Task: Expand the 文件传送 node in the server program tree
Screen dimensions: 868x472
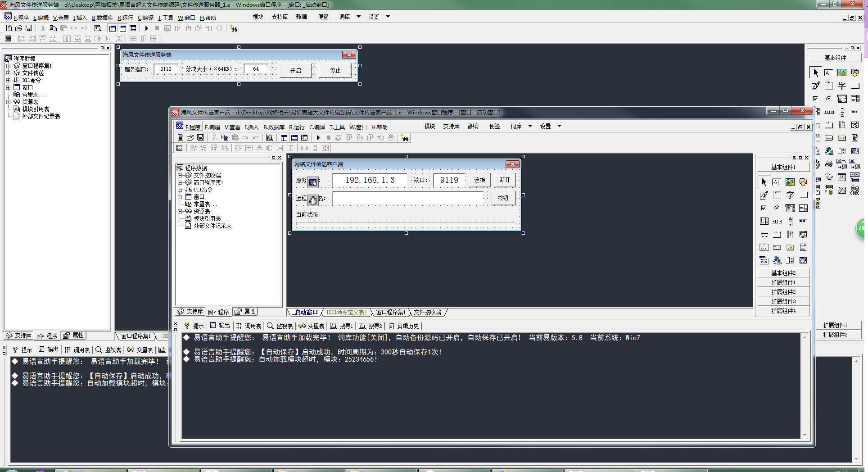Action: point(8,73)
